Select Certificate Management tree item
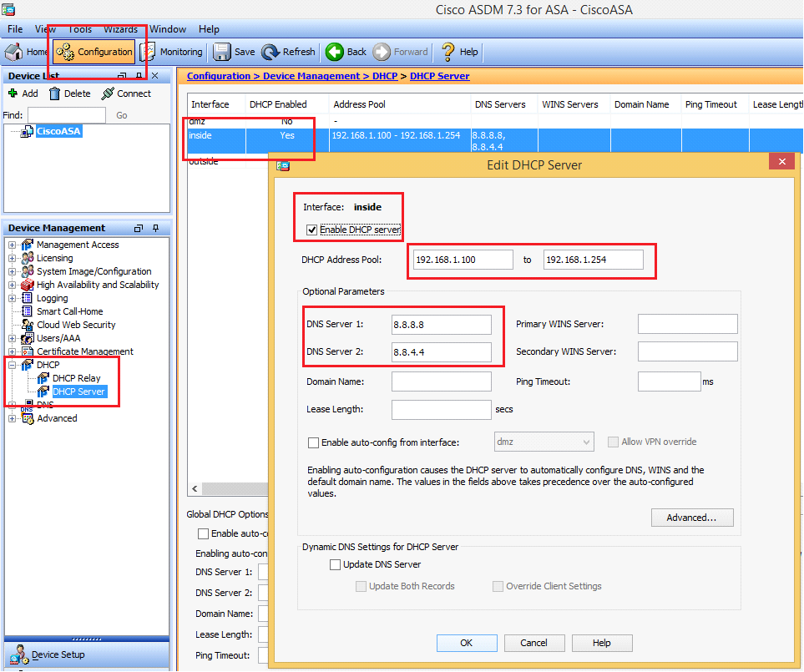804x672 pixels. (84, 351)
